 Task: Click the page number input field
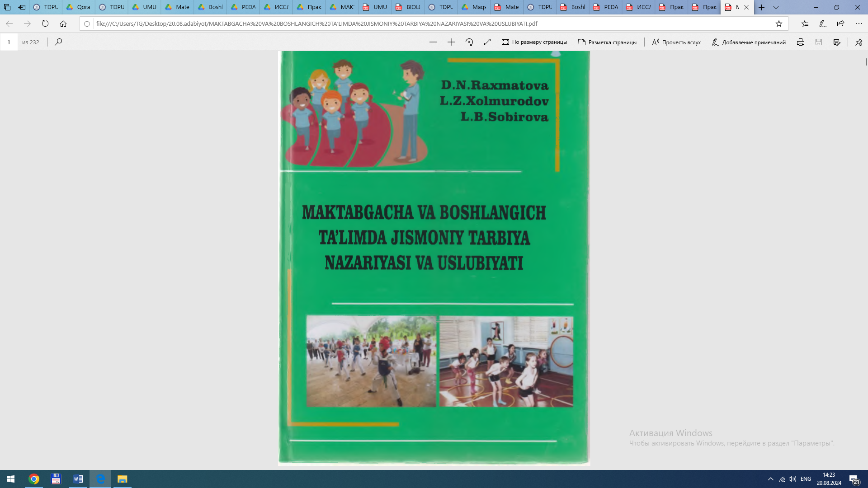pyautogui.click(x=9, y=42)
